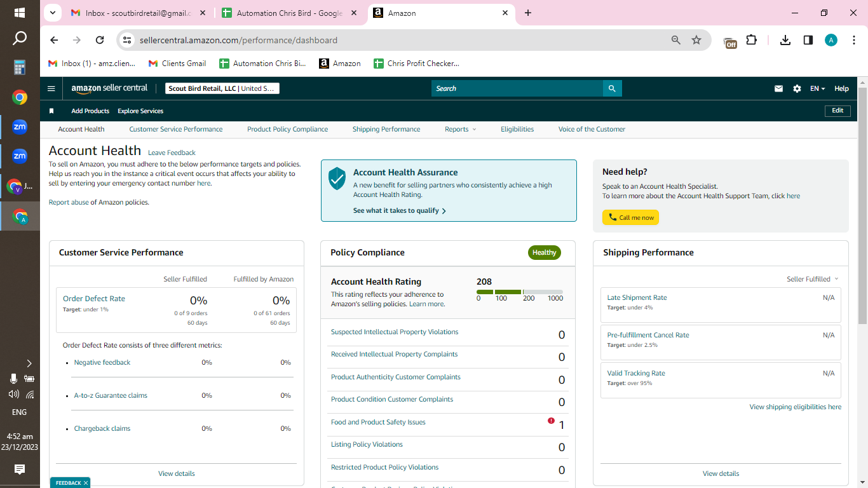Open the Late Shipment Rate link
The height and width of the screenshot is (488, 868).
point(637,297)
